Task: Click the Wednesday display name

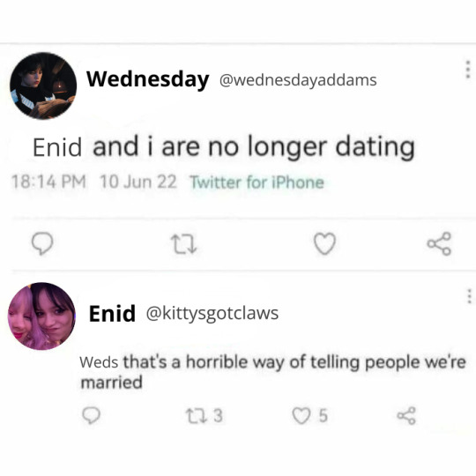Action: pos(148,79)
